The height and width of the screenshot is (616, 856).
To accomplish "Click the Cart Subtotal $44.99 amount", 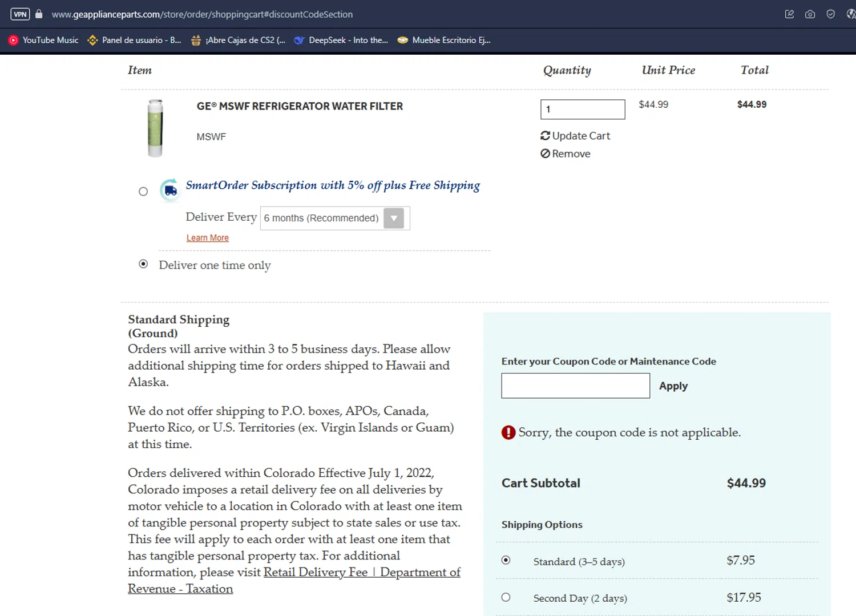I will pos(746,483).
